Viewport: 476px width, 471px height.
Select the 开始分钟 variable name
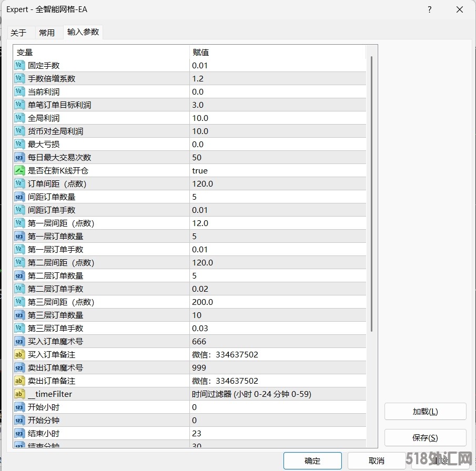point(44,421)
